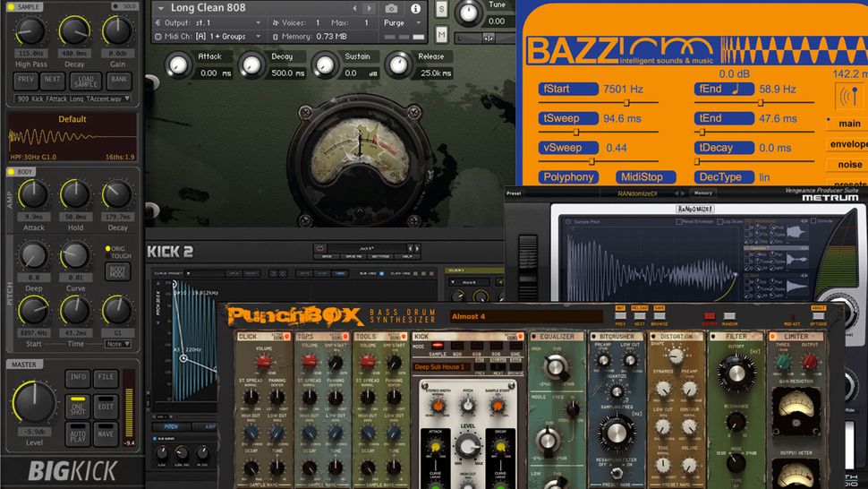
Task: Toggle BigKick ONE SHOT mode
Action: click(x=78, y=406)
